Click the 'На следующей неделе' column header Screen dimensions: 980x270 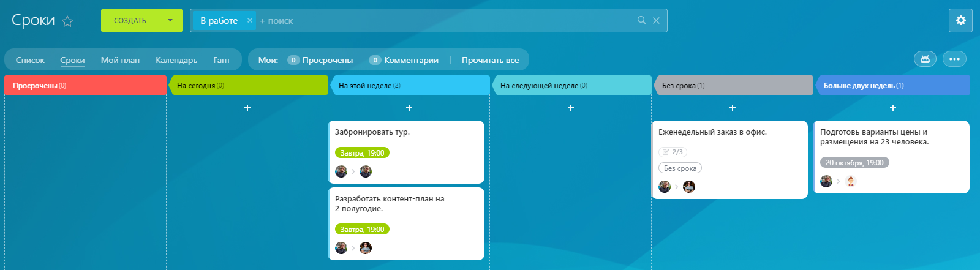click(571, 85)
